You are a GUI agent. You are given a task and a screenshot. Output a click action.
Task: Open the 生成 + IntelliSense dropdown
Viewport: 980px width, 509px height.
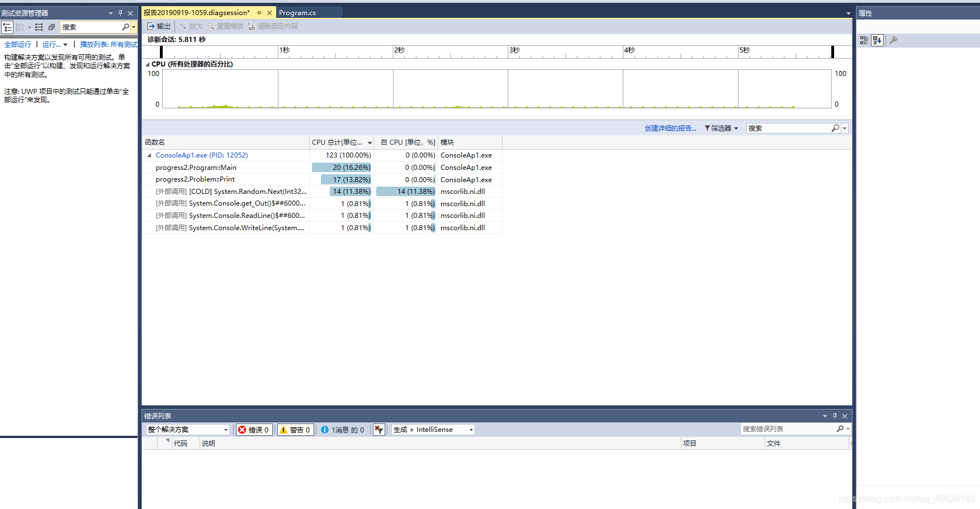433,430
